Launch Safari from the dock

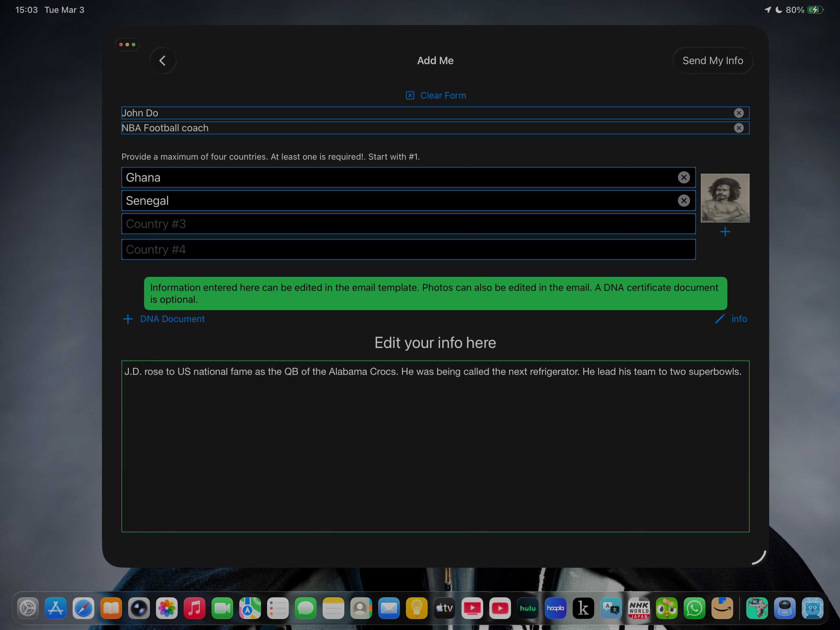coord(83,608)
